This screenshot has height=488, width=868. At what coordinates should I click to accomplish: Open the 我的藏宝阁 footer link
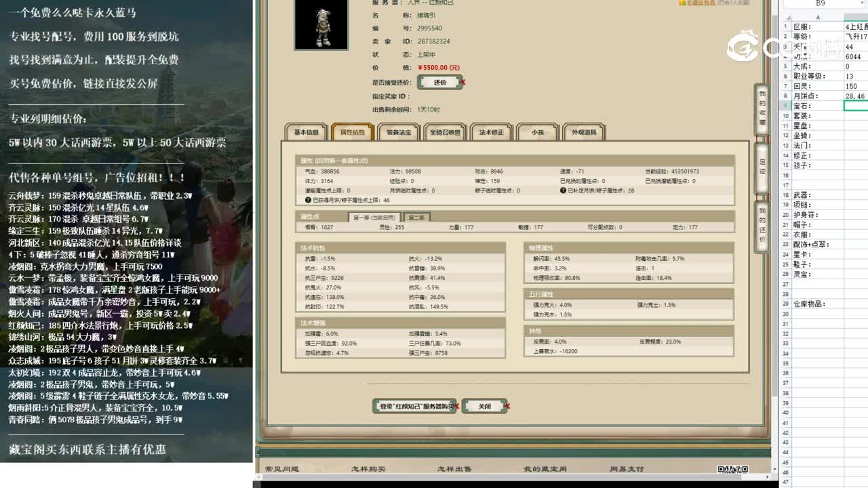(545, 469)
